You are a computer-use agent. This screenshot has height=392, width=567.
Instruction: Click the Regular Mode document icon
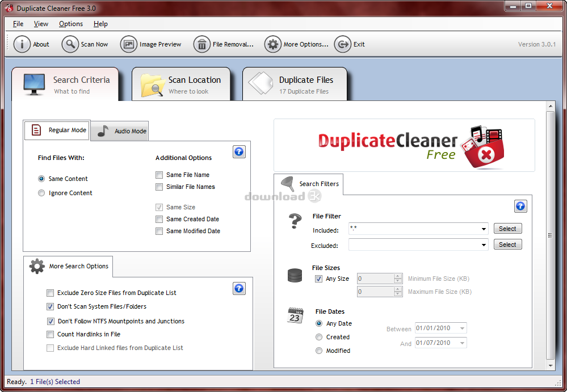pos(36,130)
